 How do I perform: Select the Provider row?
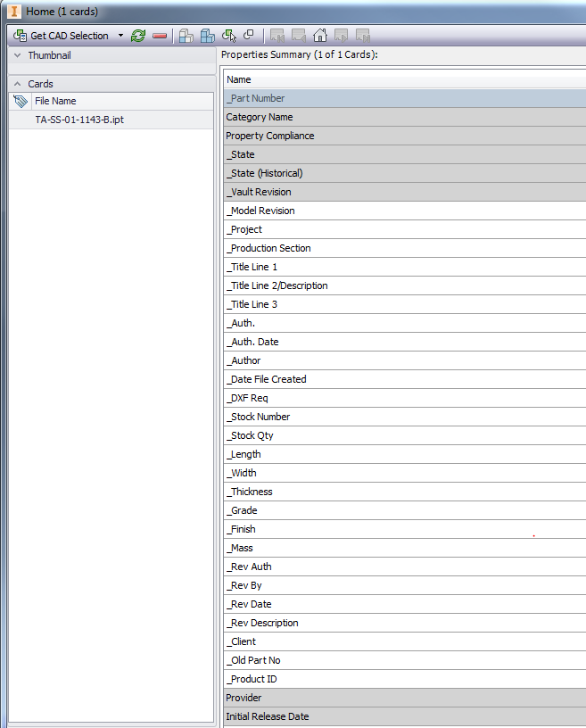404,698
